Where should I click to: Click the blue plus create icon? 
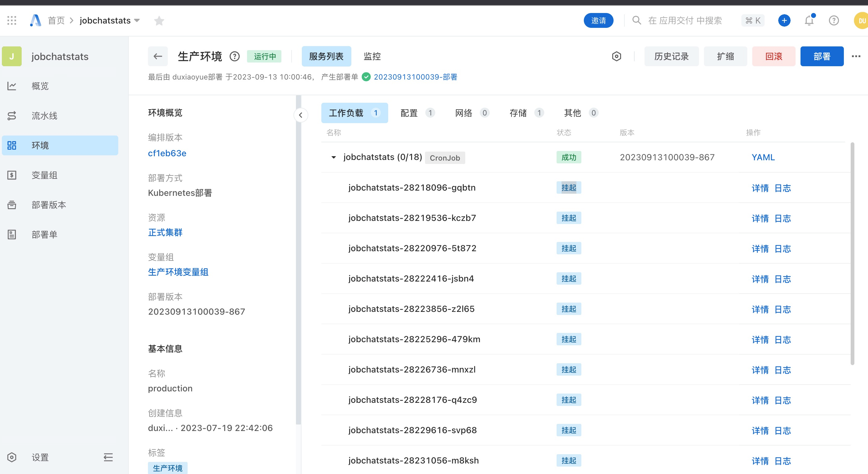[x=784, y=20]
